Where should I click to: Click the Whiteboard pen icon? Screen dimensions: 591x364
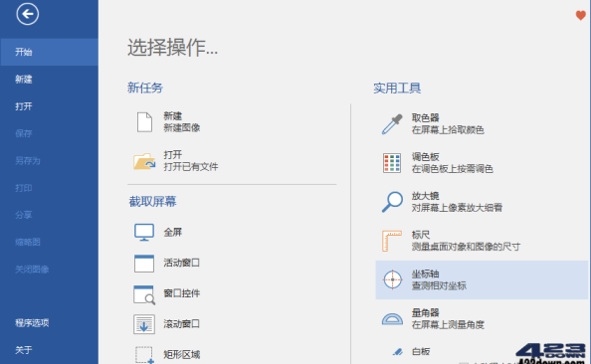pos(398,352)
